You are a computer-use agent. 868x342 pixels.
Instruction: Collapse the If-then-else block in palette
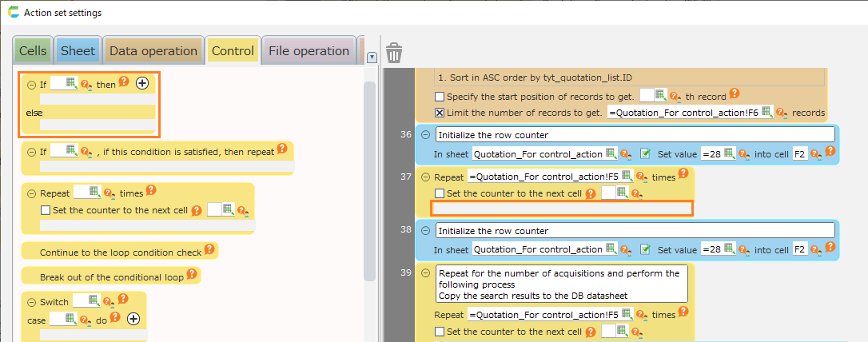pos(31,84)
